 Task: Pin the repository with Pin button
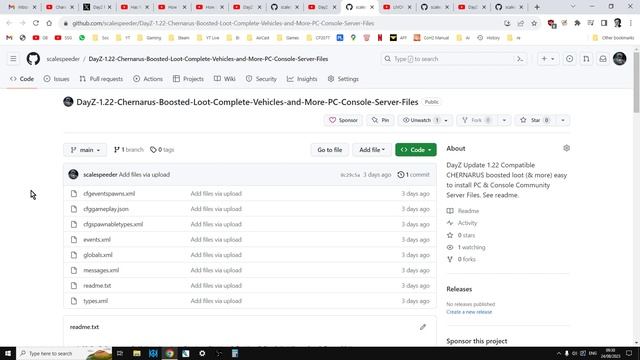pos(380,120)
